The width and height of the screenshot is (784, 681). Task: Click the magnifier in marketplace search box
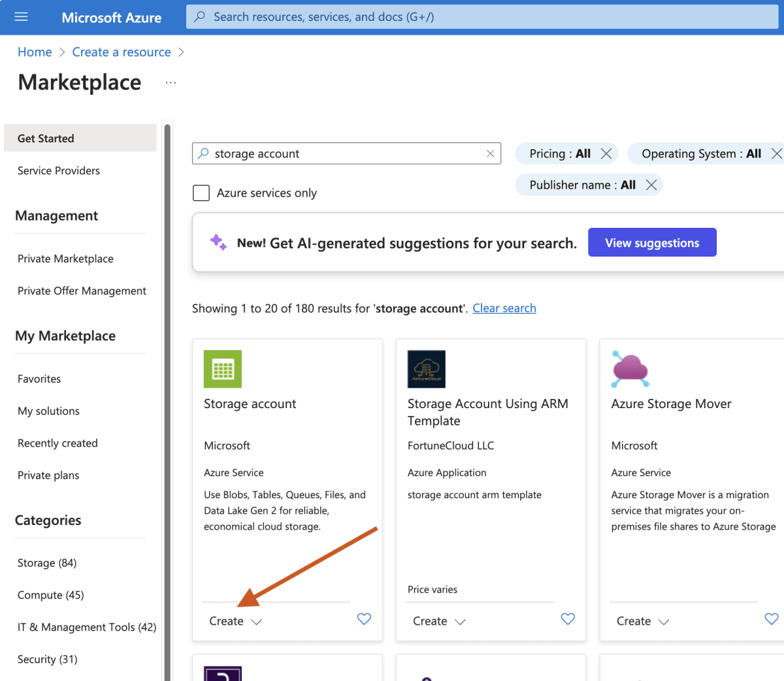pos(203,153)
